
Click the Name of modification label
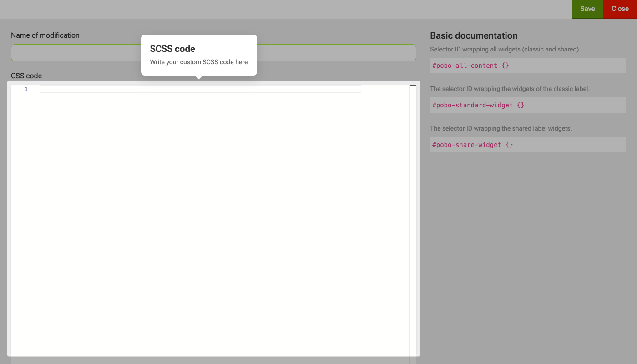[45, 35]
